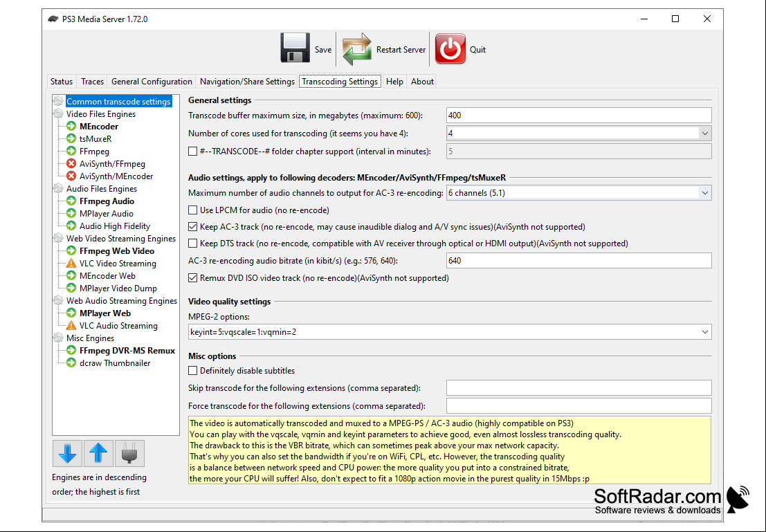Image resolution: width=766 pixels, height=532 pixels.
Task: Click green icon beside FFmpeg Web Video
Action: 71,251
